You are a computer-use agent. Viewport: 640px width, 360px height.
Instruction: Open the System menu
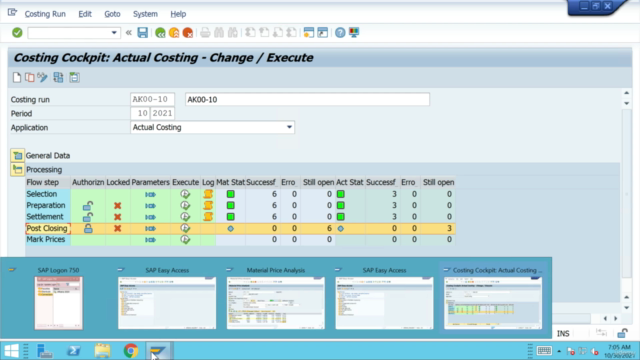click(145, 14)
